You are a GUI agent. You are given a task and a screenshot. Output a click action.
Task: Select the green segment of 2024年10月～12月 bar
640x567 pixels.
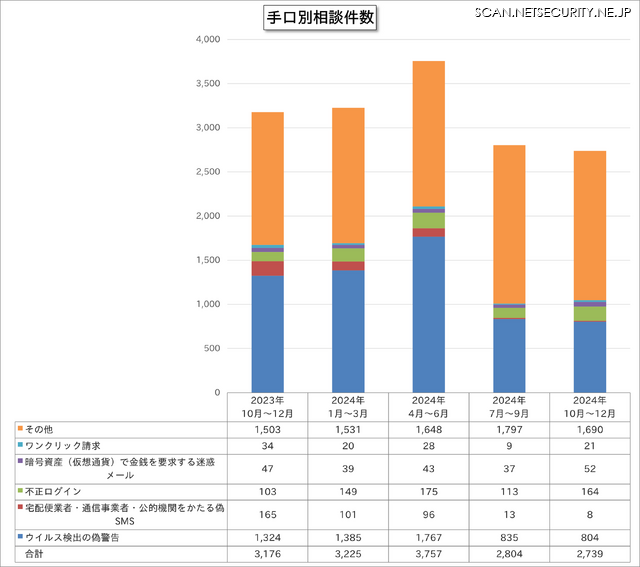(590, 314)
